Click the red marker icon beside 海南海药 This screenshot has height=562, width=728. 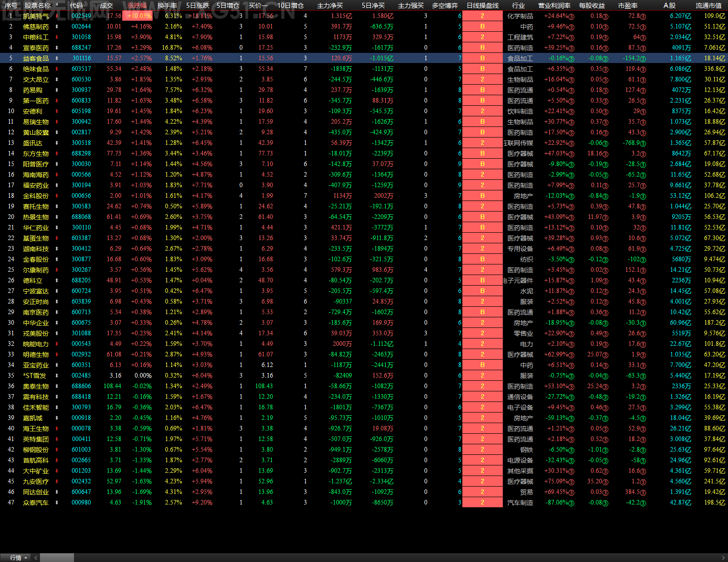point(57,175)
